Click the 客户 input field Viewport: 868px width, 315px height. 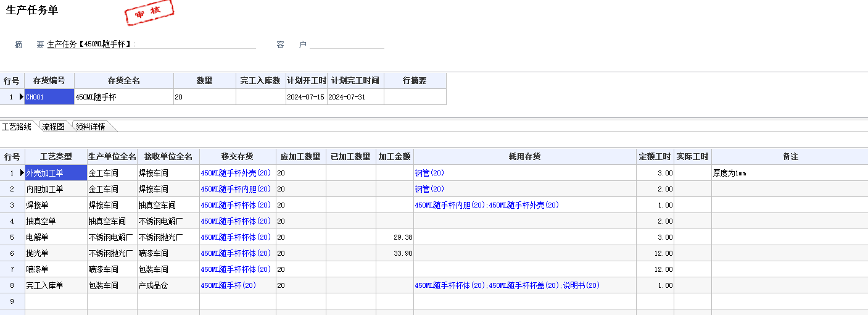point(347,44)
